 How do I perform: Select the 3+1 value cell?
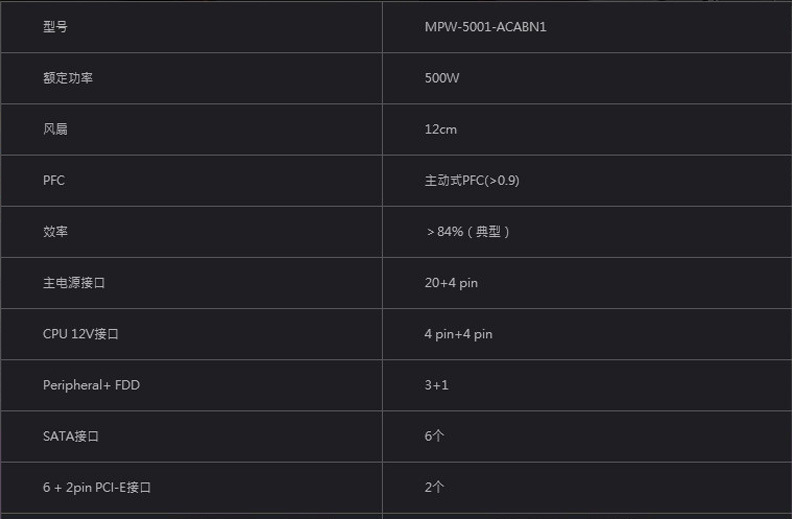[x=436, y=385]
